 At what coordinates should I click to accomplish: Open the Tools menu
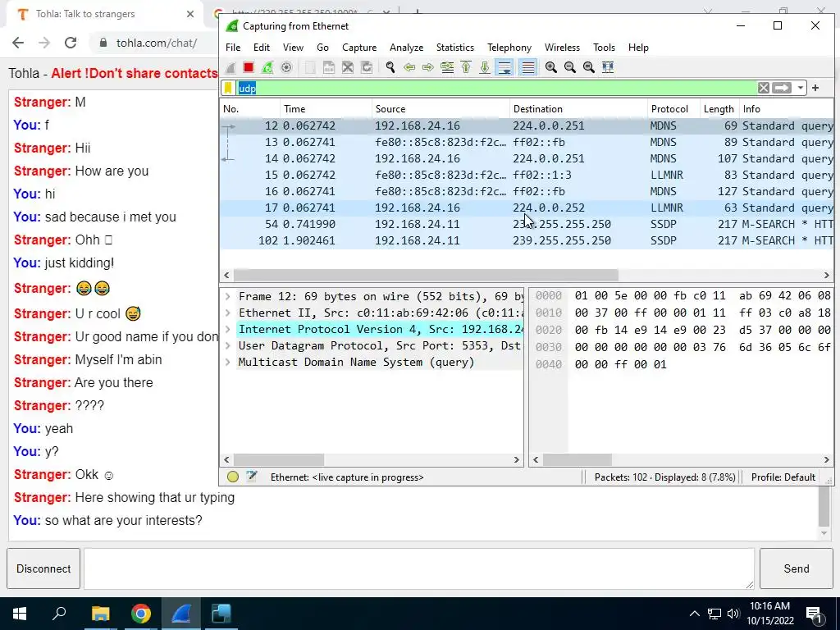604,47
